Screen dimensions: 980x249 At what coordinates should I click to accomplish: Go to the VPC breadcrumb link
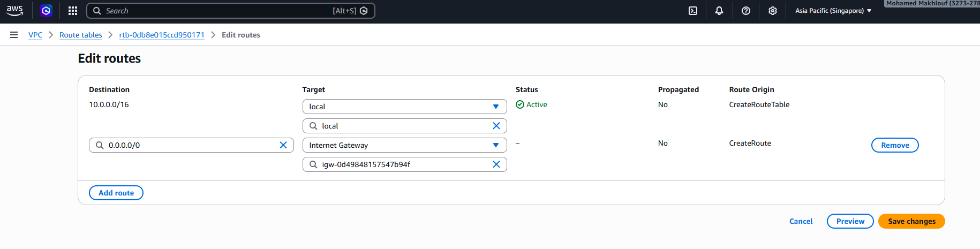click(35, 35)
